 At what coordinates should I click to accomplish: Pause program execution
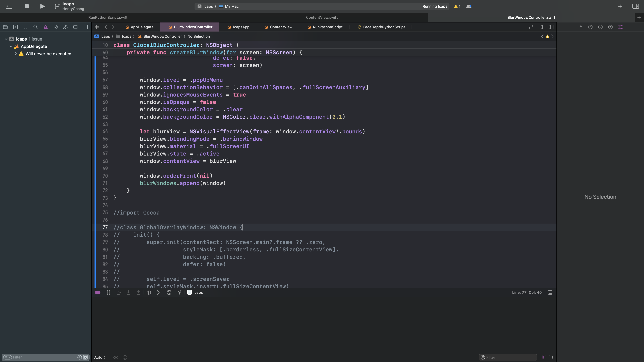[108, 293]
